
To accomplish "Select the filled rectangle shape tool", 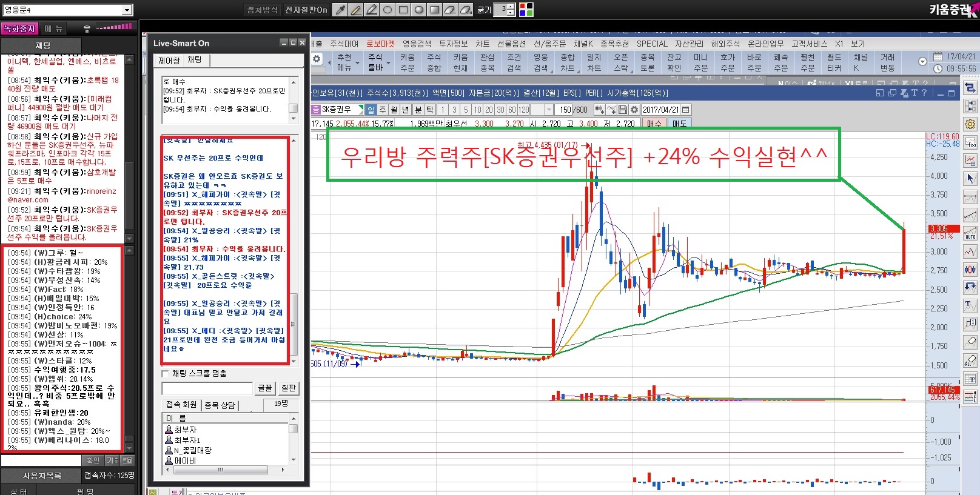I will (435, 10).
